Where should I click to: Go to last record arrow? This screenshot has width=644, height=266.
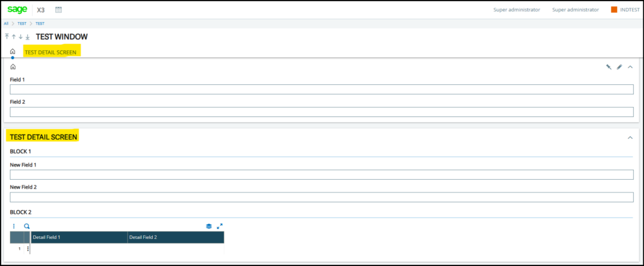[x=27, y=37]
